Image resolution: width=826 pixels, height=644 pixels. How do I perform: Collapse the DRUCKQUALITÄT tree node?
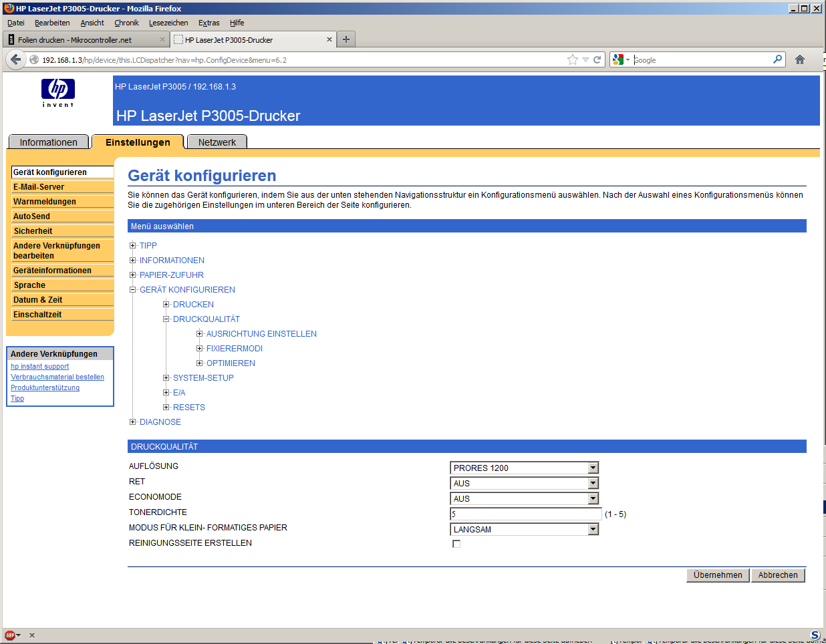[x=166, y=319]
